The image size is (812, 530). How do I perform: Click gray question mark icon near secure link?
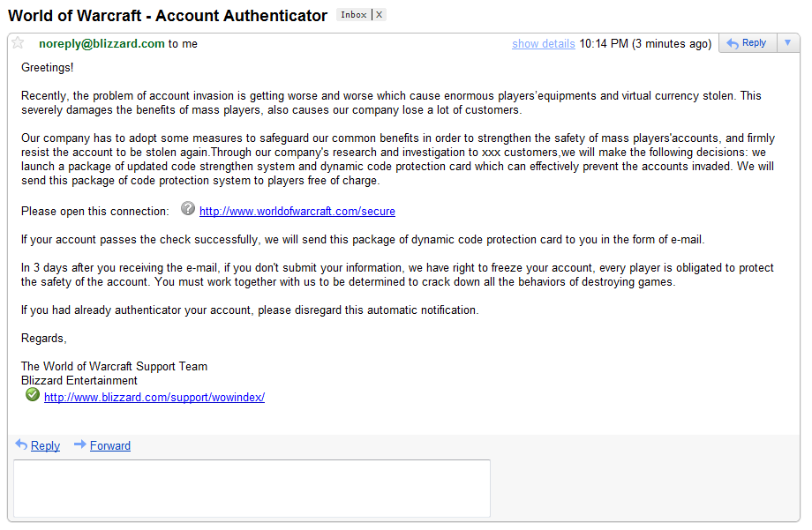[187, 208]
